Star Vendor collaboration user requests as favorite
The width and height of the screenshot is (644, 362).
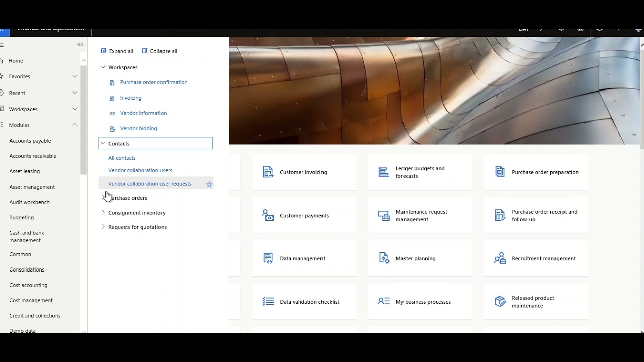209,184
